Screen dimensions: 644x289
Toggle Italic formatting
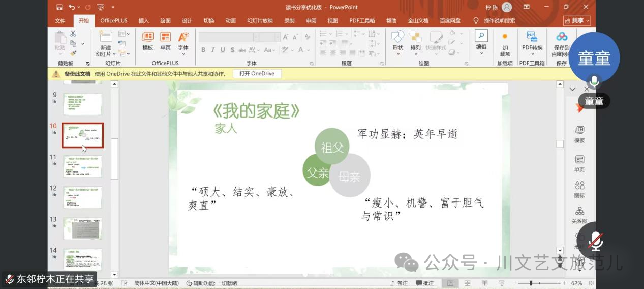click(213, 50)
